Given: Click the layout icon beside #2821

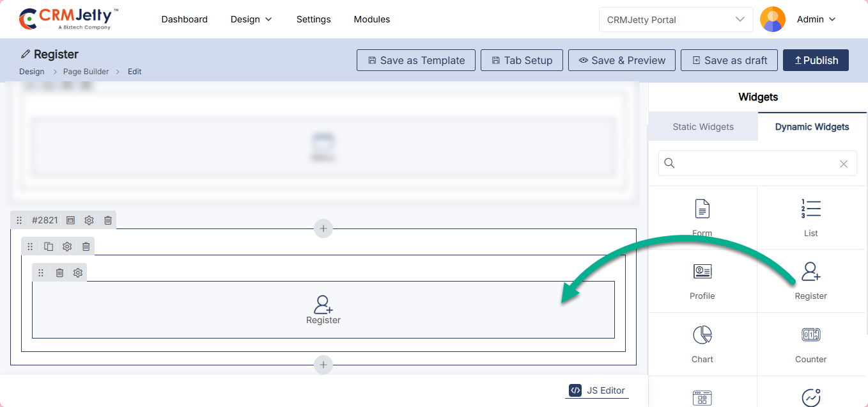Looking at the screenshot, I should [70, 220].
